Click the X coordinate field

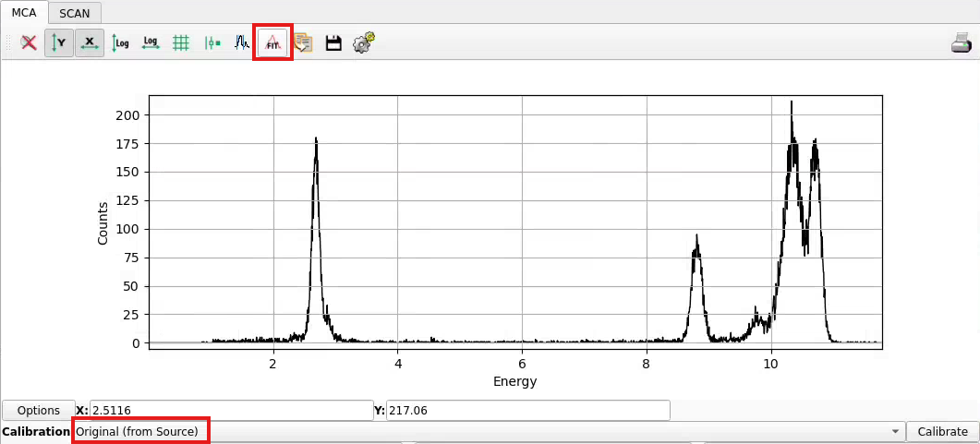(x=231, y=410)
